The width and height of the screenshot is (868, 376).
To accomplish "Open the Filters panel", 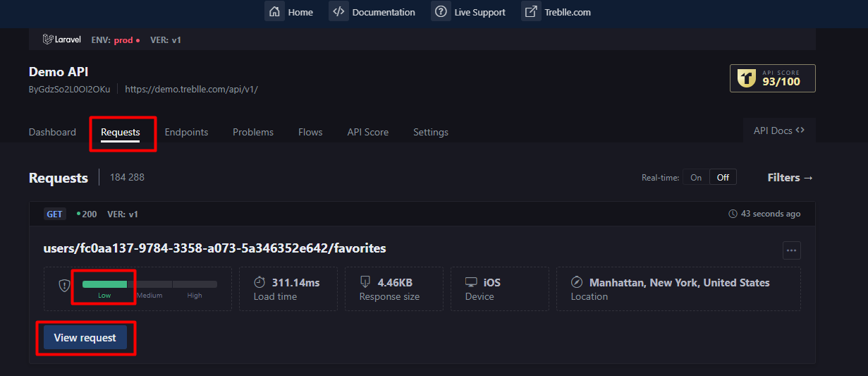I will tap(790, 178).
